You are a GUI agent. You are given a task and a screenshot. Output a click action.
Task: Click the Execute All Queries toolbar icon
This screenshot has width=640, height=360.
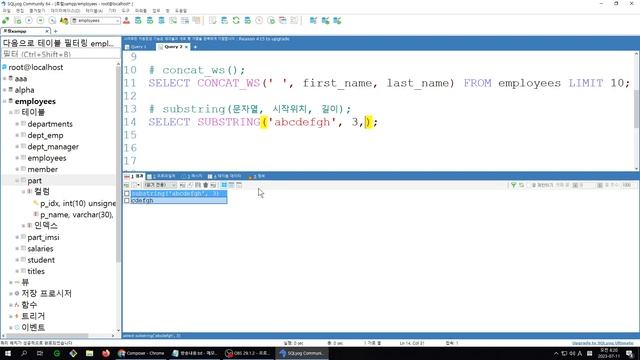(40, 20)
